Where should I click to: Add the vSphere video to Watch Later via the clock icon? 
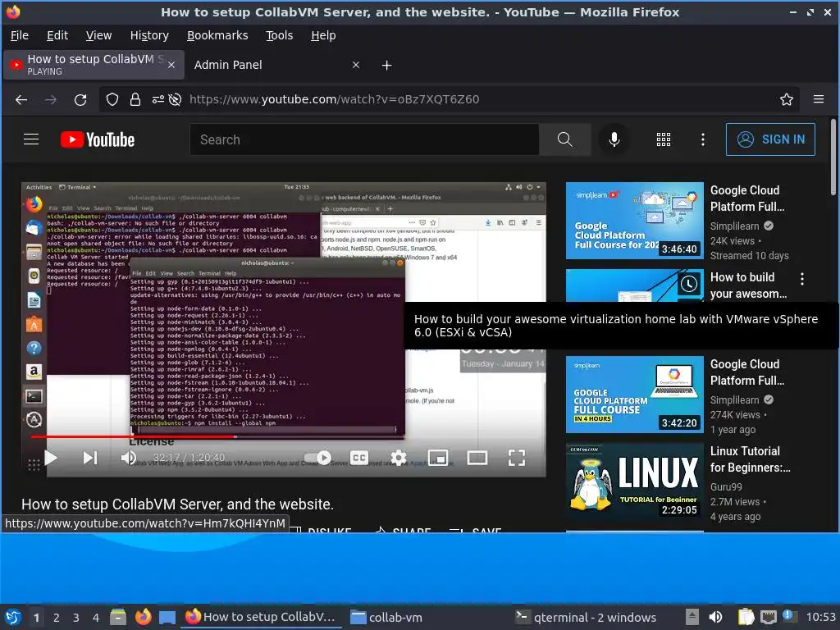[688, 284]
